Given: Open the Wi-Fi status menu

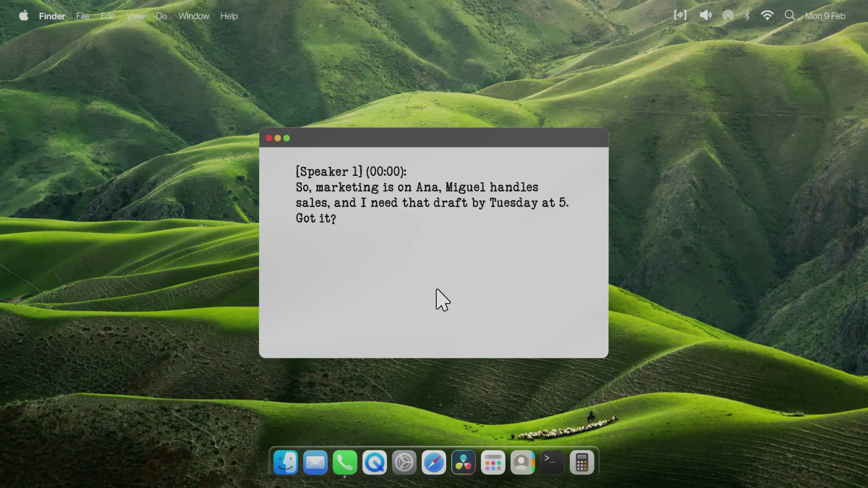Looking at the screenshot, I should point(767,15).
